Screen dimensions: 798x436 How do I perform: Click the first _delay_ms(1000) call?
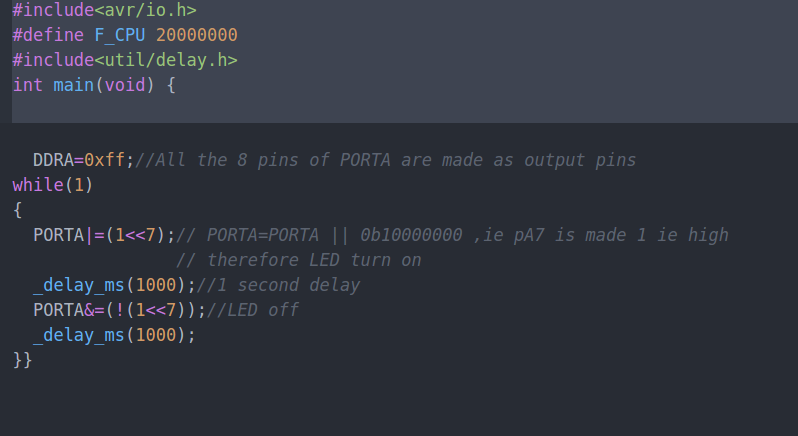(x=114, y=285)
